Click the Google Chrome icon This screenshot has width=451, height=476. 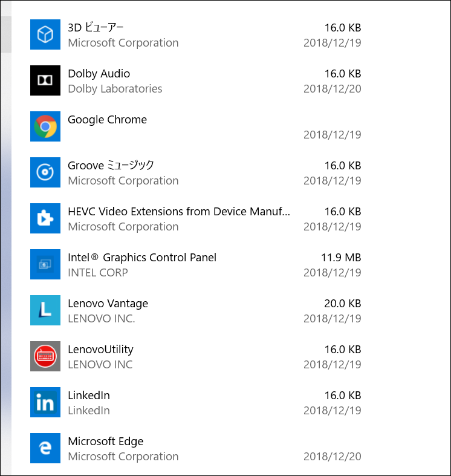pos(45,126)
